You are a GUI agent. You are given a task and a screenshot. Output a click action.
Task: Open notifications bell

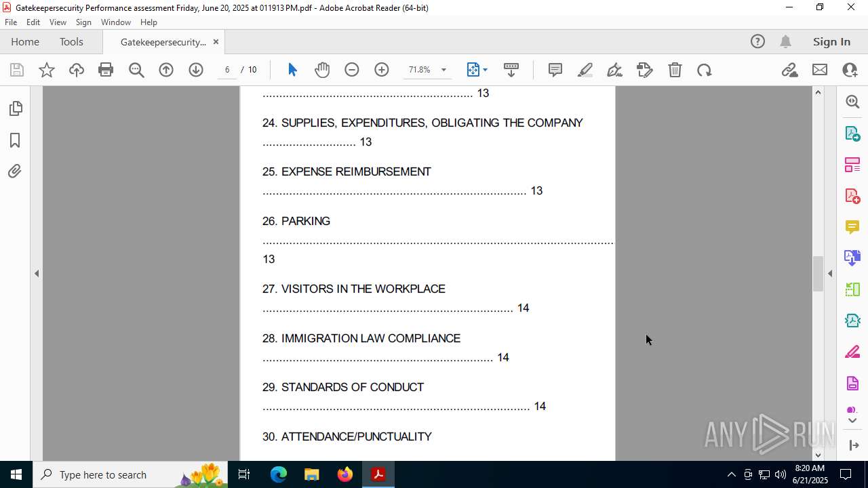[x=786, y=42]
